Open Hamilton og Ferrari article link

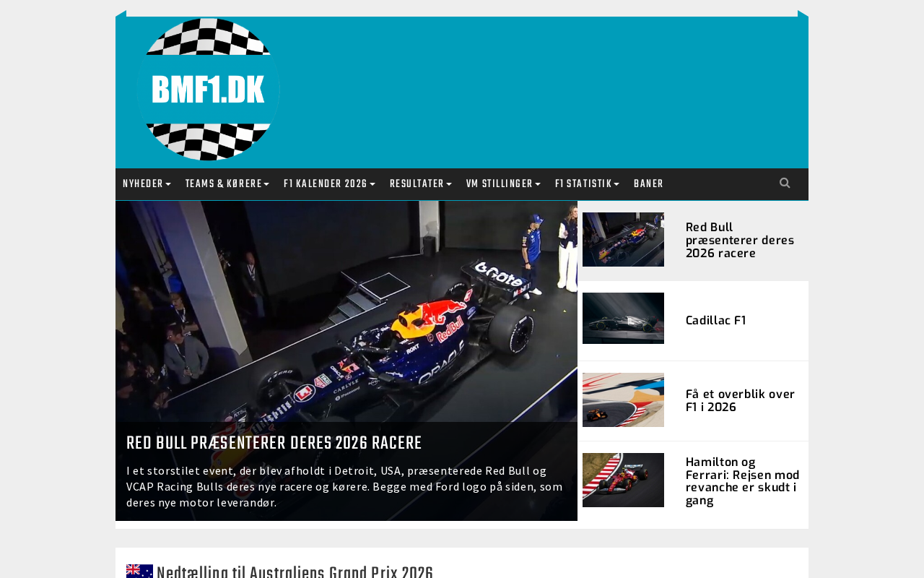743,480
